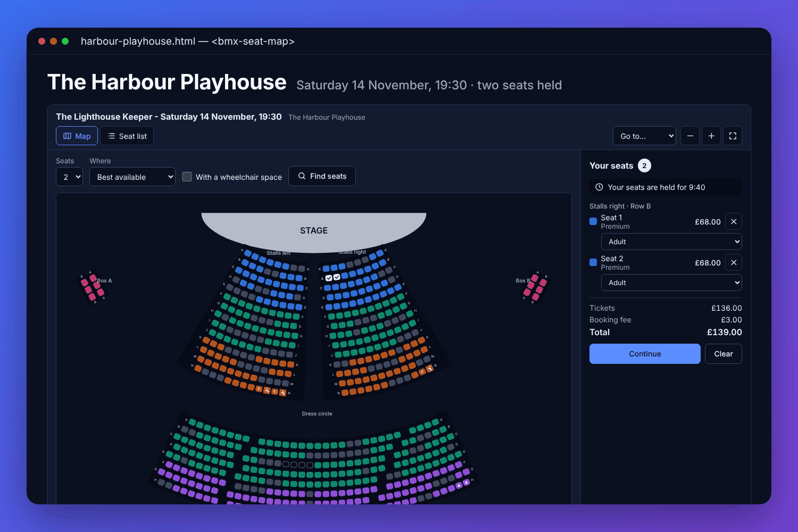Remove Seat 2 from your seats
The image size is (798, 532).
click(x=734, y=263)
